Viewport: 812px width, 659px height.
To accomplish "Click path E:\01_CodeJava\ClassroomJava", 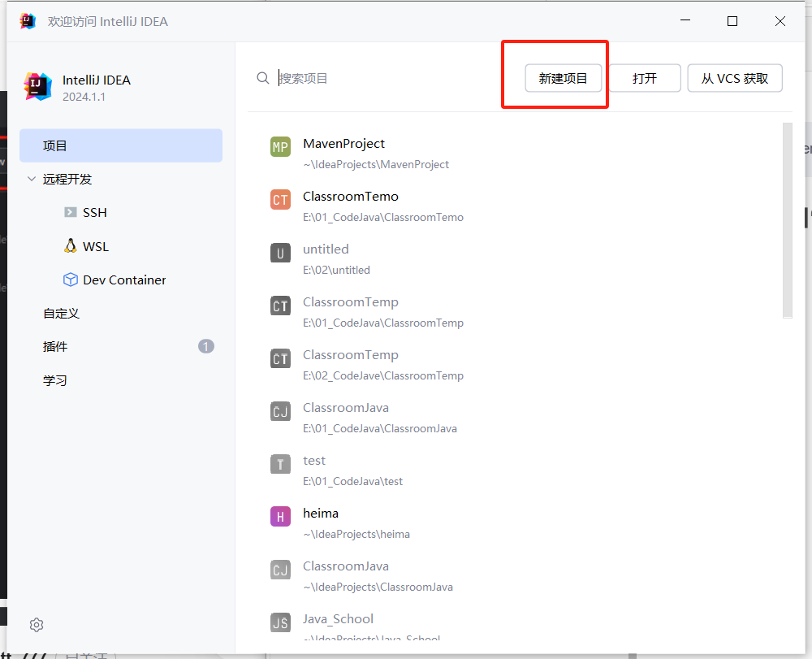I will pyautogui.click(x=380, y=428).
